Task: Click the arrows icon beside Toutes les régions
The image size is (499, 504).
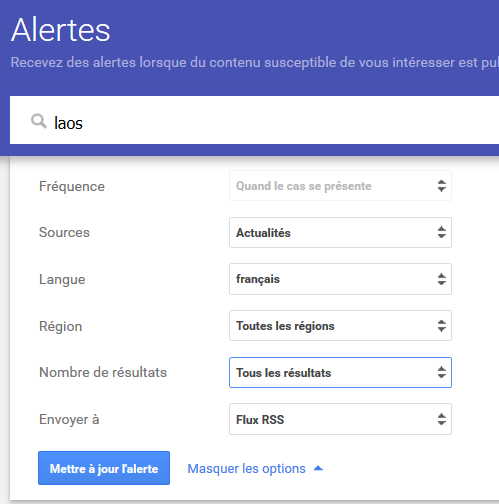Action: tap(442, 326)
